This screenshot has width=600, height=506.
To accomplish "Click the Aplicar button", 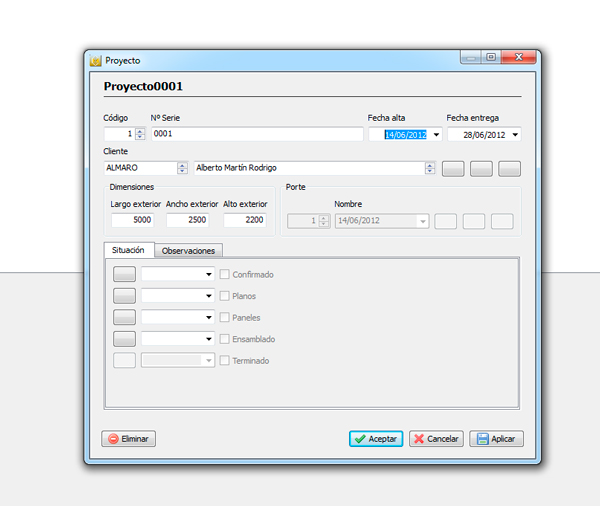I will pos(496,439).
